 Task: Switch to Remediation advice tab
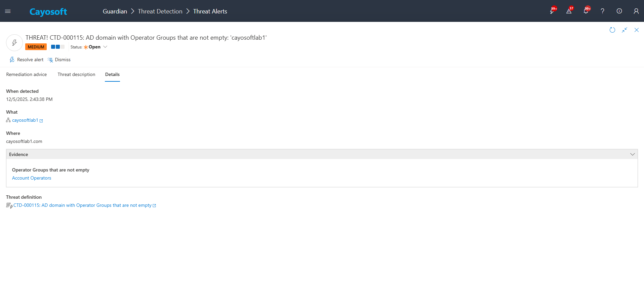point(27,75)
